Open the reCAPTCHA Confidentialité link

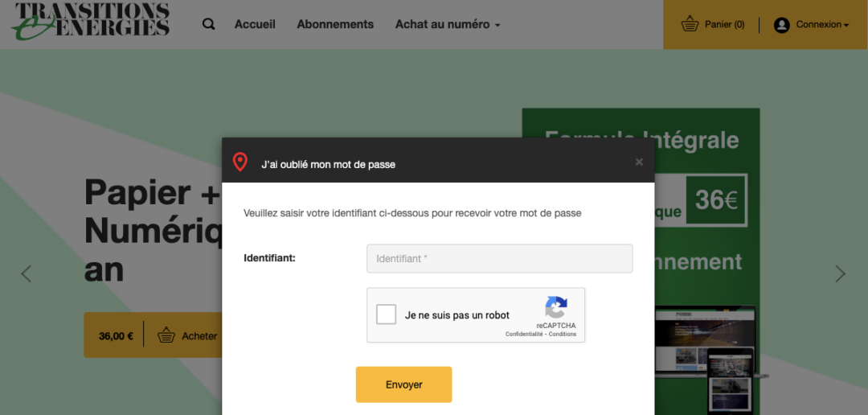point(525,335)
